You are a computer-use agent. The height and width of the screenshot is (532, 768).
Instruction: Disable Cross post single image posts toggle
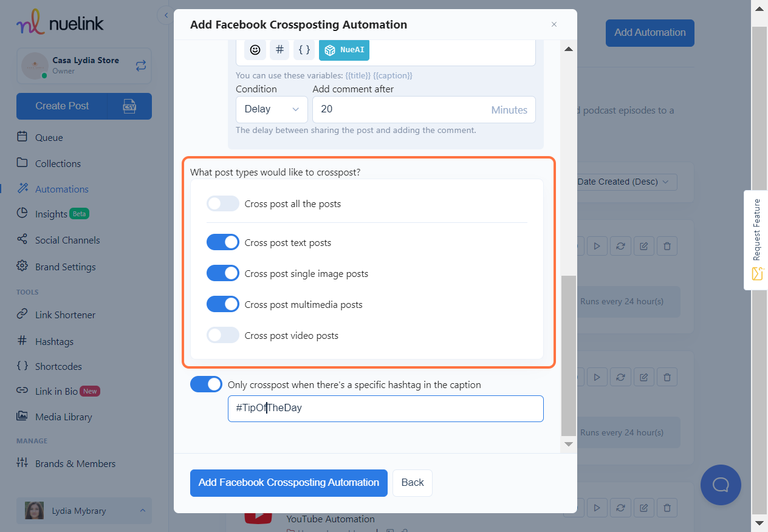(x=223, y=273)
